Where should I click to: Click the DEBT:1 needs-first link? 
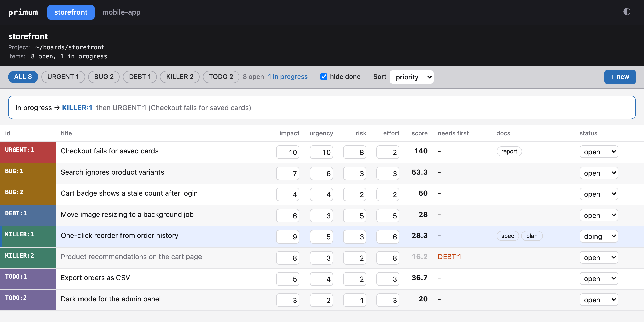449,257
